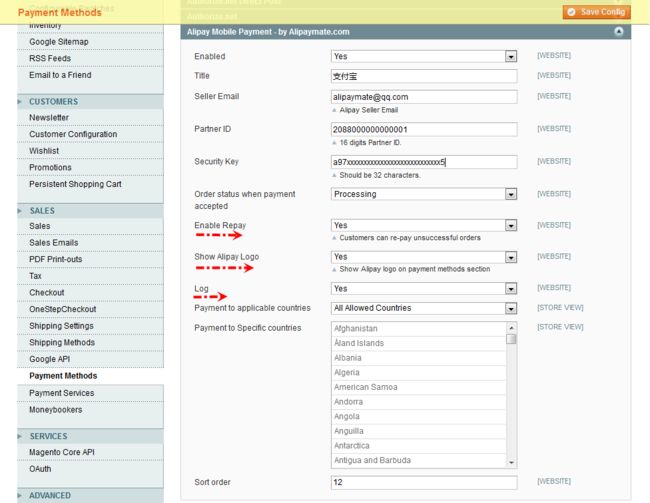This screenshot has width=650, height=503.
Task: Select Andorra in countries list
Action: pos(419,402)
